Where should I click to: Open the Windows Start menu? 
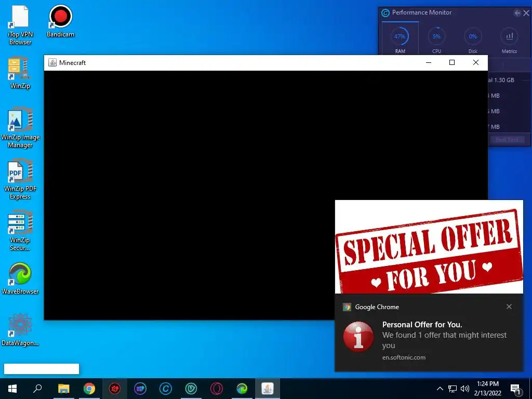(x=12, y=389)
